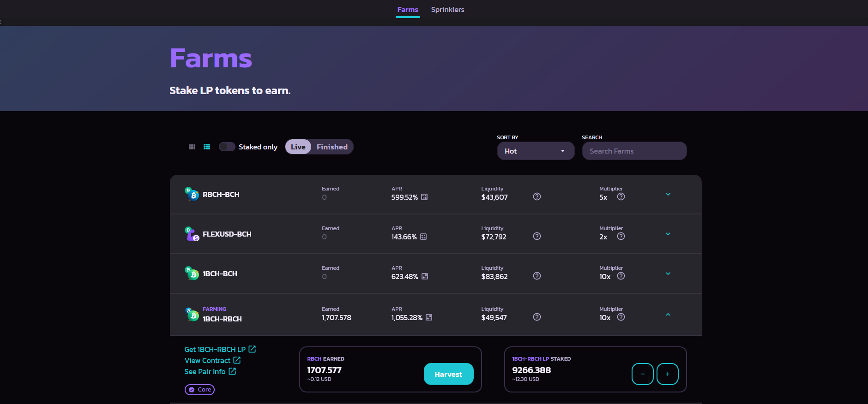868x404 pixels.
Task: Click the $83,862 liquidity value
Action: pos(494,277)
